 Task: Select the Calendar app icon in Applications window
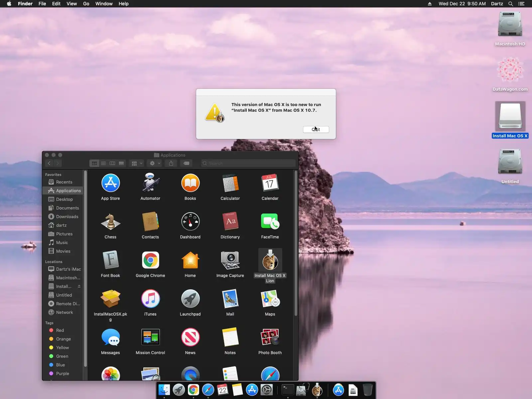click(x=270, y=183)
